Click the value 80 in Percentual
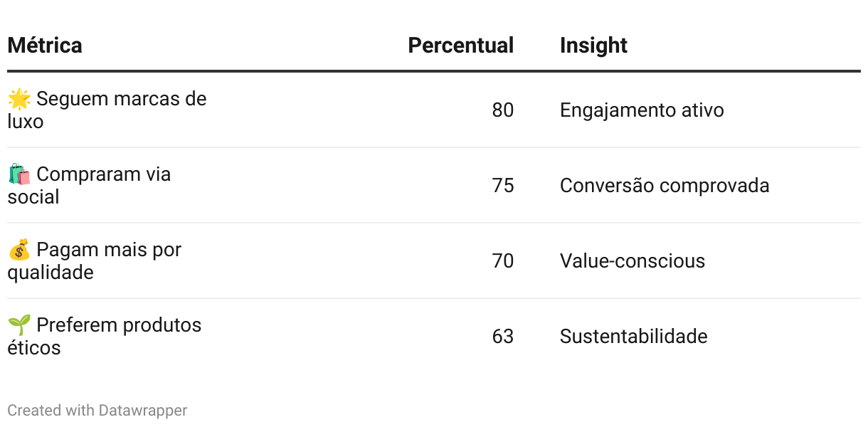 pos(502,110)
